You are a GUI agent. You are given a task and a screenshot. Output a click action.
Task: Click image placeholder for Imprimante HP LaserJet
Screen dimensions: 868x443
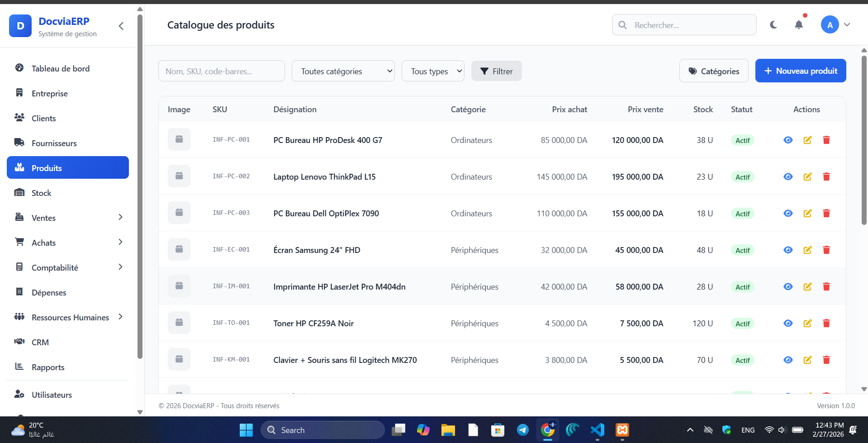[179, 286]
